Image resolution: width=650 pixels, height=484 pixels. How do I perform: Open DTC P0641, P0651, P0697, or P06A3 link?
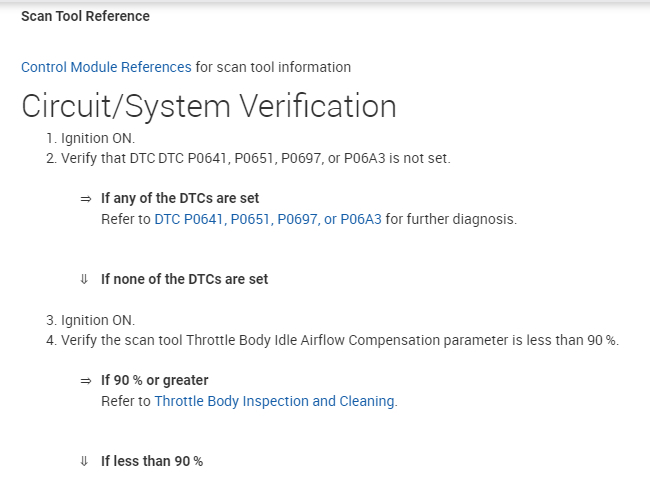point(268,219)
